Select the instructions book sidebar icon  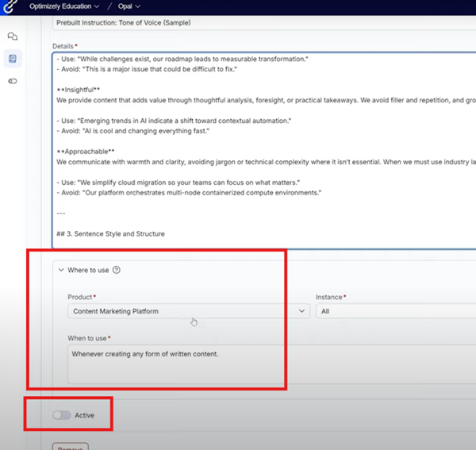click(x=13, y=58)
